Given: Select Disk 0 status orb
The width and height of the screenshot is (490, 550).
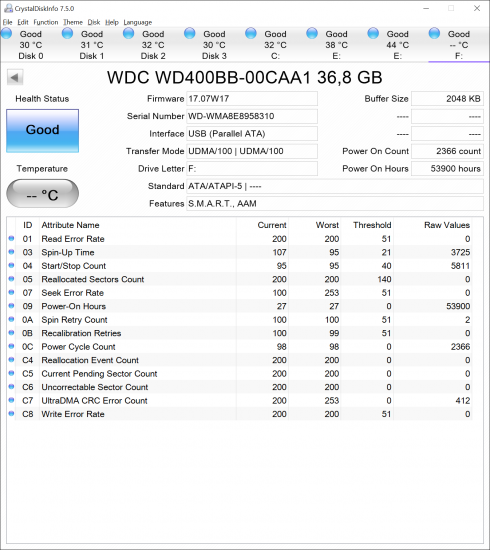Looking at the screenshot, I should [6, 34].
